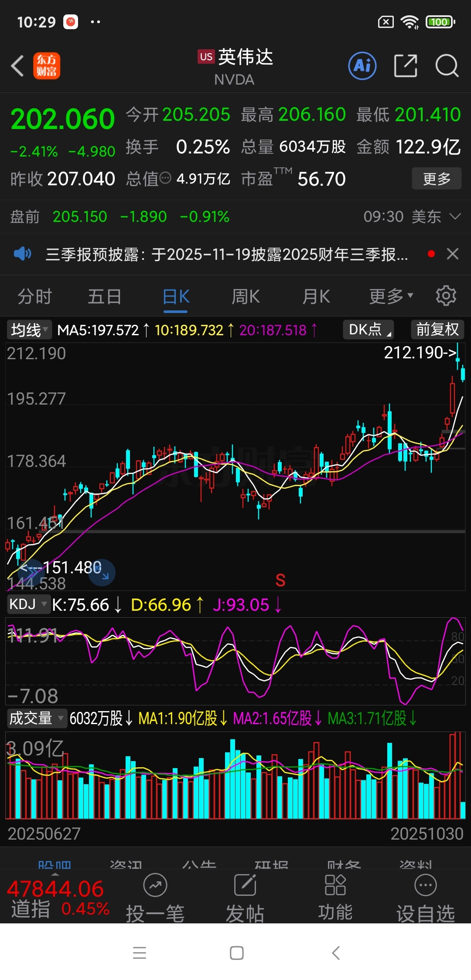Tap the 20250627 start date label
This screenshot has width=471, height=980.
click(x=44, y=834)
